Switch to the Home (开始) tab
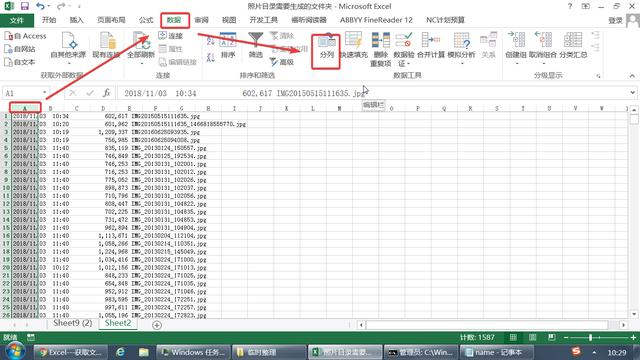 pyautogui.click(x=49, y=20)
